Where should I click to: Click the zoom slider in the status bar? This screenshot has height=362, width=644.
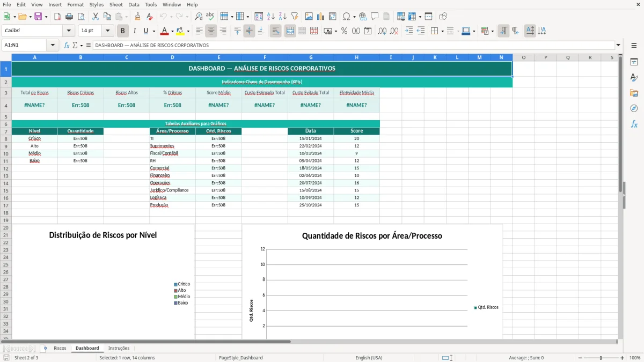[x=601, y=358]
